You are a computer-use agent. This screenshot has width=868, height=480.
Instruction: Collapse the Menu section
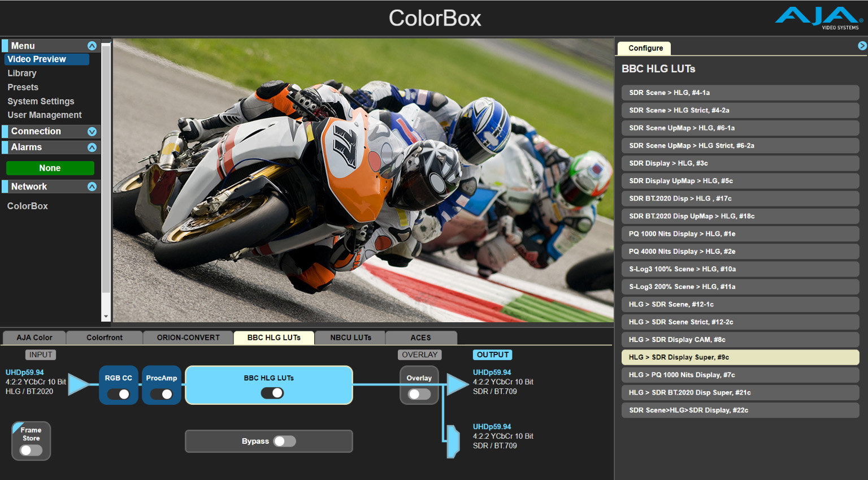(x=92, y=45)
